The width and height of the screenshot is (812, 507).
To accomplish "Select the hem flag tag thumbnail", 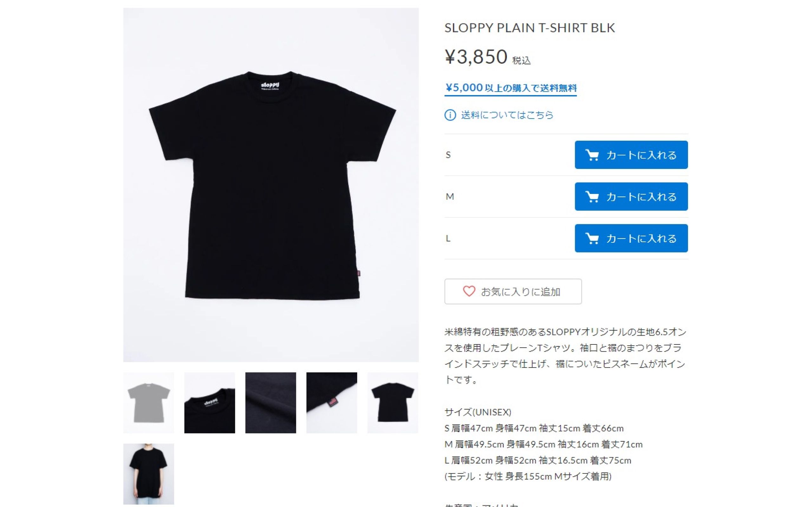I will point(332,403).
